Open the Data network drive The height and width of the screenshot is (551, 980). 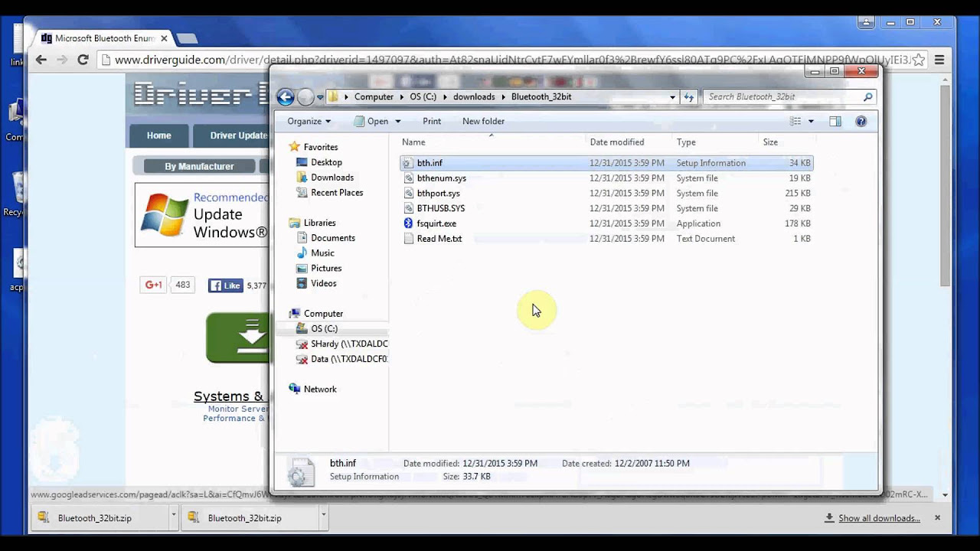pos(349,359)
